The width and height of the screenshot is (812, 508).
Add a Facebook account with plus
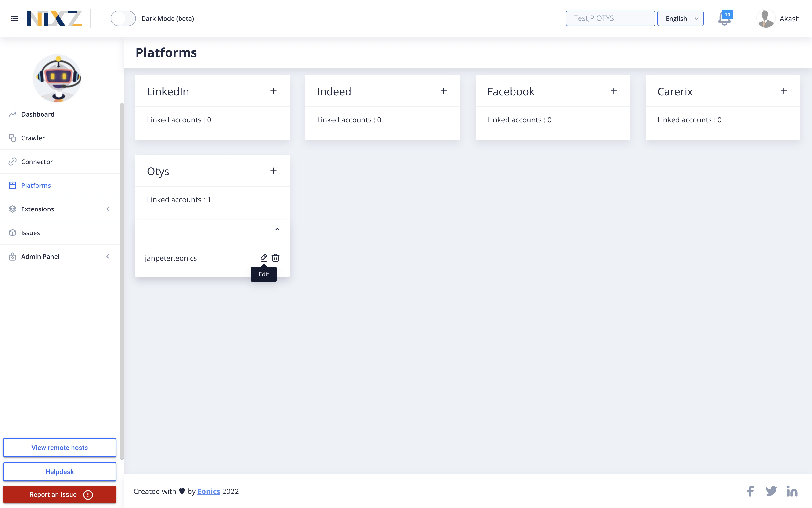[614, 91]
